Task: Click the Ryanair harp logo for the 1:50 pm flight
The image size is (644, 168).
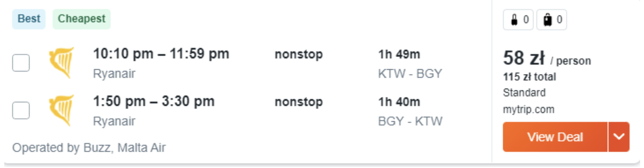Action: coord(62,110)
